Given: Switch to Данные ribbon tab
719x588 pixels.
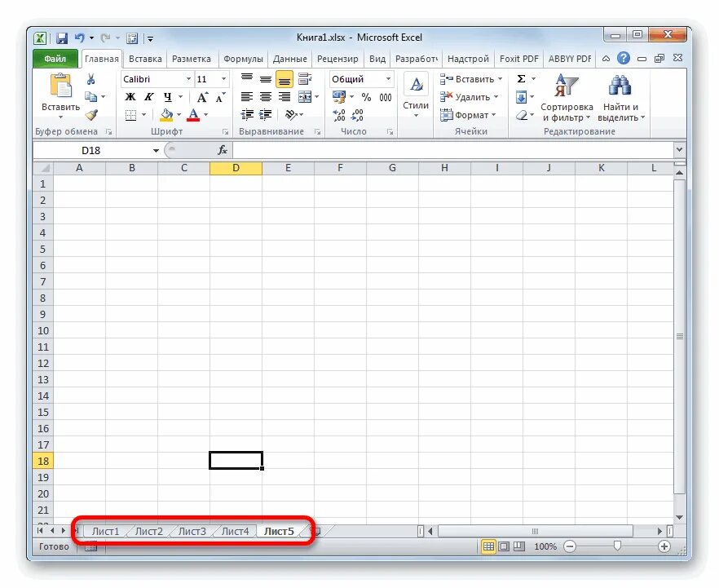Looking at the screenshot, I should 290,60.
